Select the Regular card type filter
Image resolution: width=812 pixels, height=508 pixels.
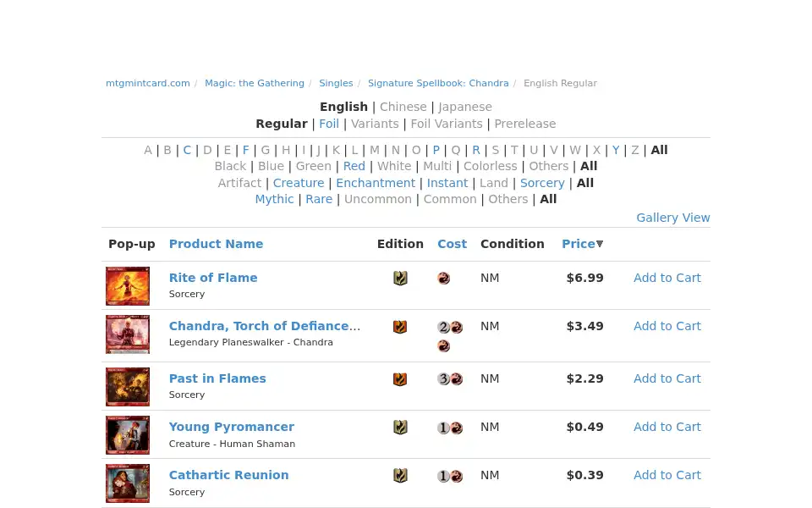(x=282, y=124)
